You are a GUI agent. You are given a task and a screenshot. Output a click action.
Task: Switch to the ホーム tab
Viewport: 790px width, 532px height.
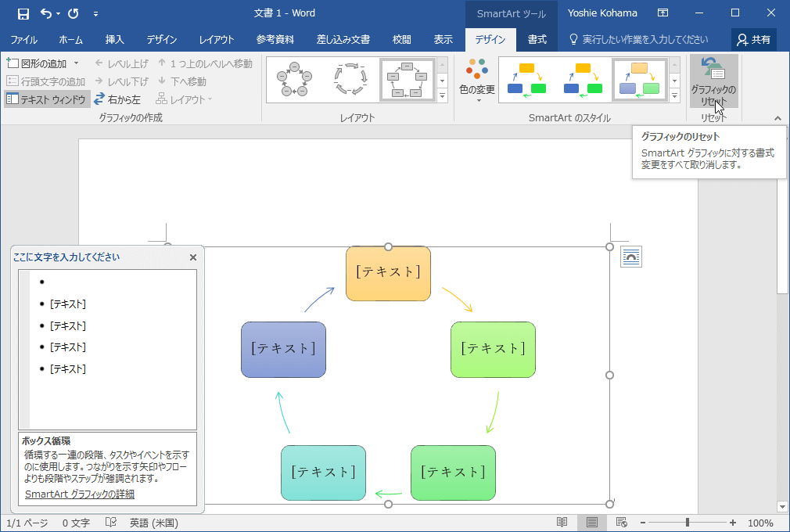pos(70,39)
